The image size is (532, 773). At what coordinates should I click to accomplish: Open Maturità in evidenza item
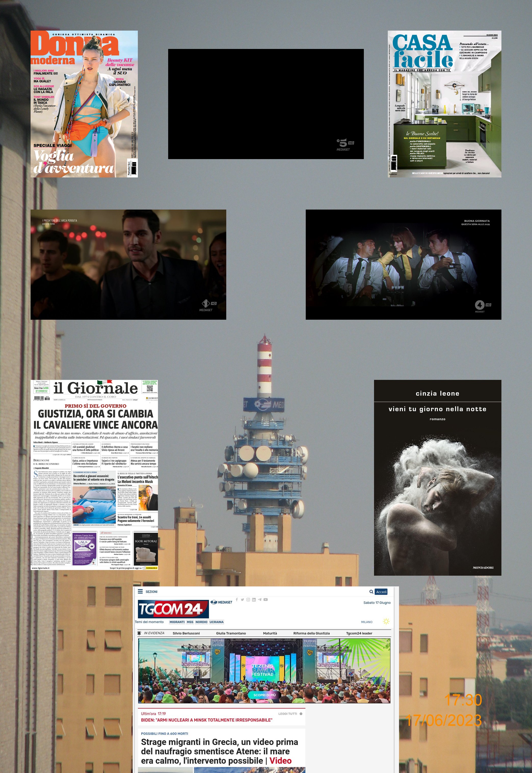click(x=270, y=633)
